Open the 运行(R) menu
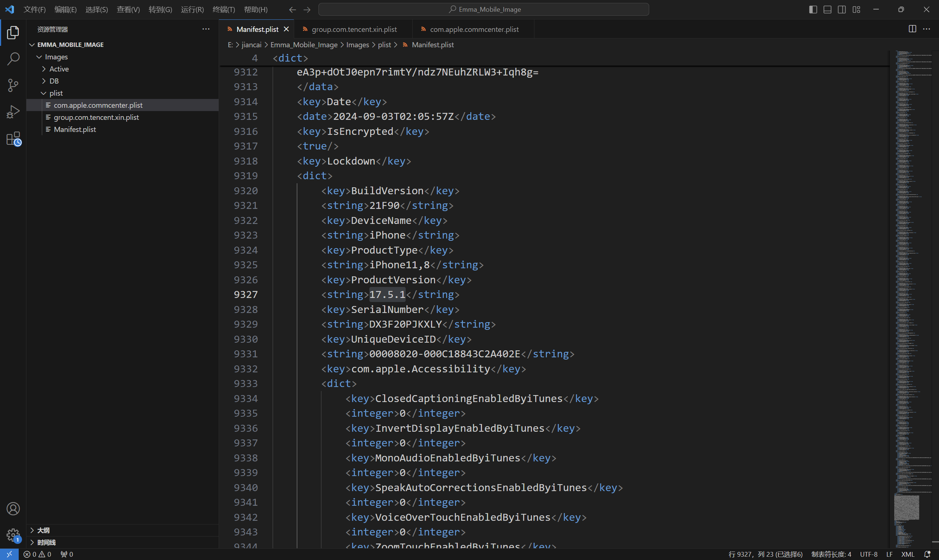The image size is (939, 560). [x=192, y=10]
